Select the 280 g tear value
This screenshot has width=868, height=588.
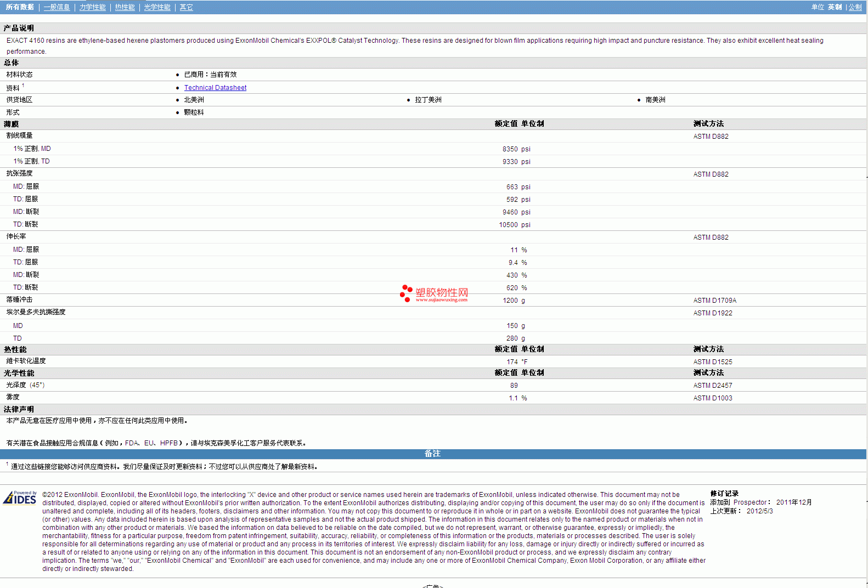click(x=516, y=338)
